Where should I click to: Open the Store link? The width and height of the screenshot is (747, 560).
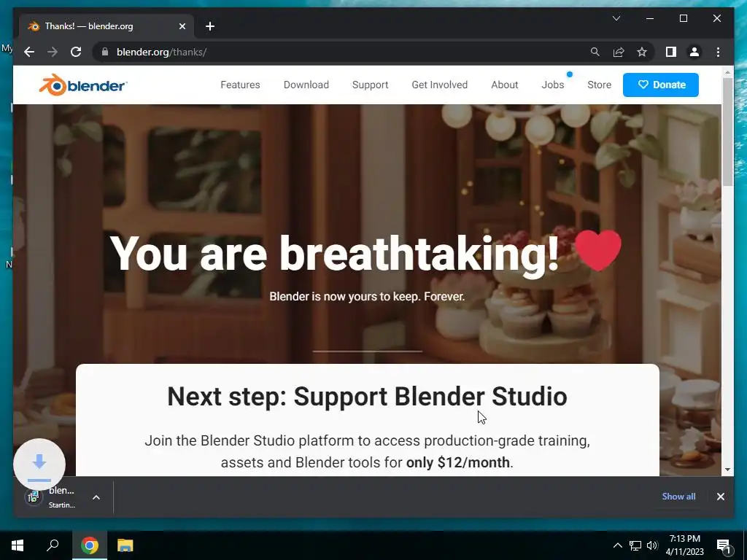600,85
